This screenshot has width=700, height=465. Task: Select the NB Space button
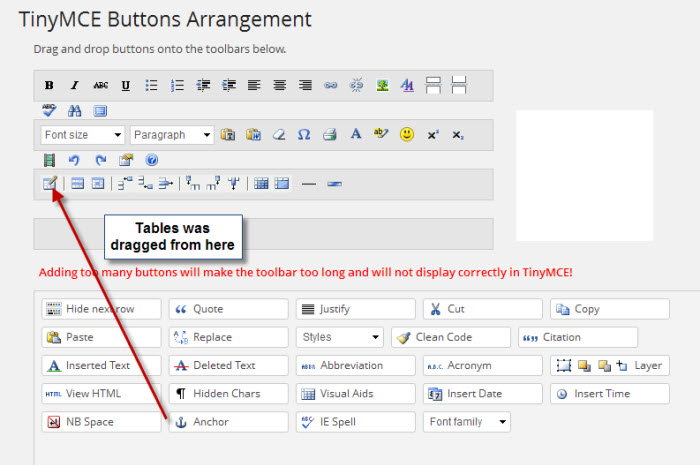[101, 422]
